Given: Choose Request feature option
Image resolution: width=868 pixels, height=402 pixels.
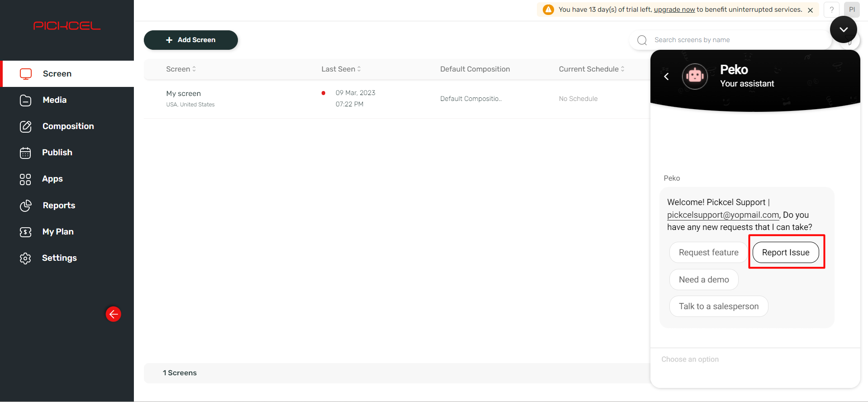Looking at the screenshot, I should (x=708, y=253).
